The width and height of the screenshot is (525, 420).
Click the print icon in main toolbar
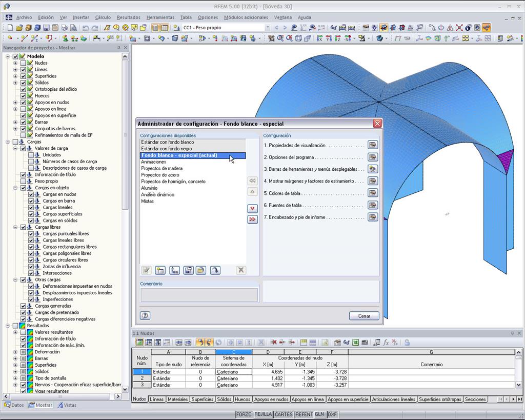click(x=64, y=27)
